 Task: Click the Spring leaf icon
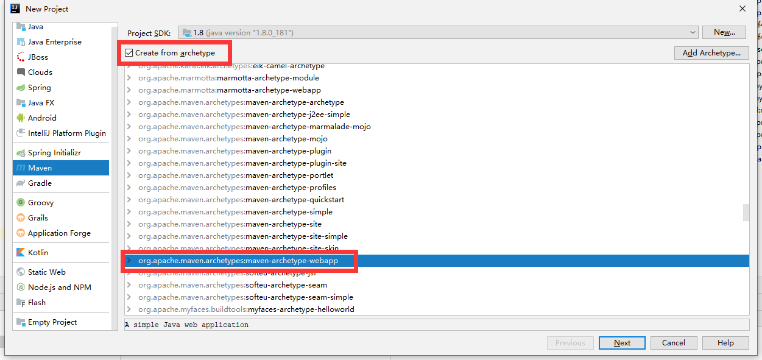point(20,87)
